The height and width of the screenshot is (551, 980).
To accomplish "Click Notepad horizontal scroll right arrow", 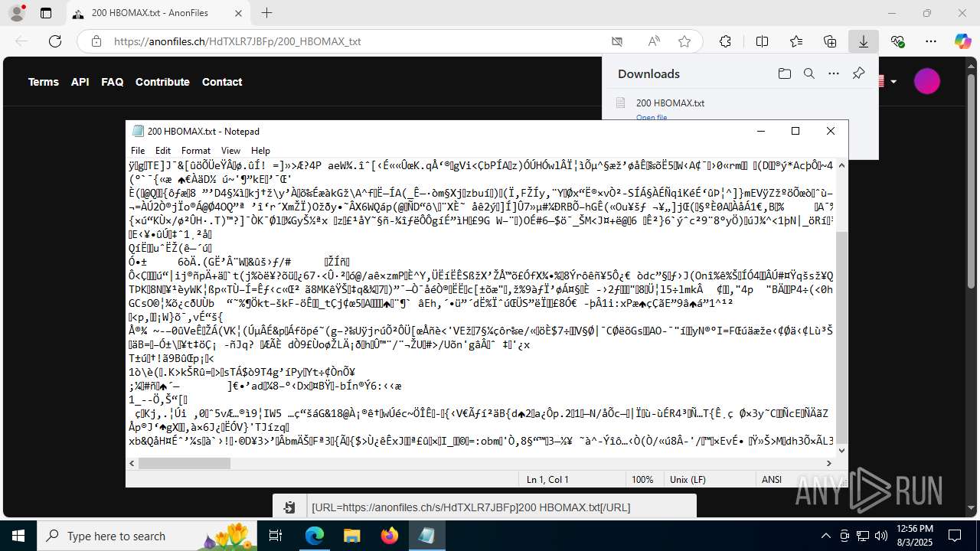I will (x=828, y=463).
